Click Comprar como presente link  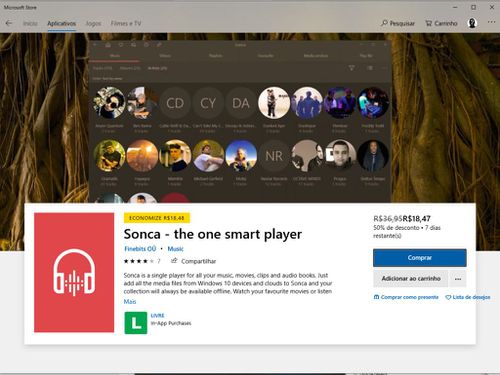coord(406,297)
